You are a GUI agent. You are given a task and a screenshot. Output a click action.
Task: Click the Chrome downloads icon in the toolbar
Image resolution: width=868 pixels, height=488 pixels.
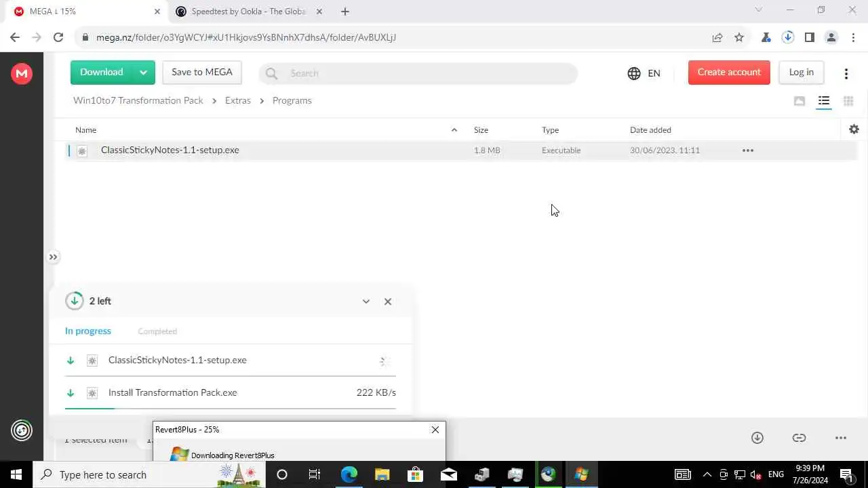tap(788, 37)
